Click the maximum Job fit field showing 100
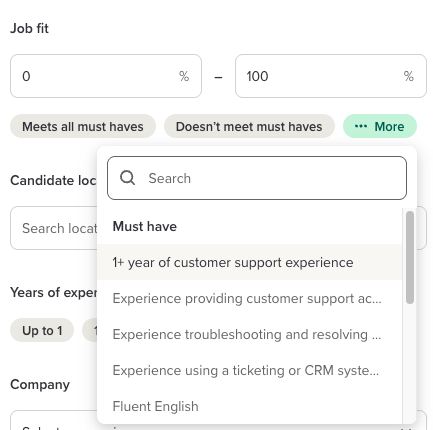This screenshot has height=430, width=433. point(331,76)
